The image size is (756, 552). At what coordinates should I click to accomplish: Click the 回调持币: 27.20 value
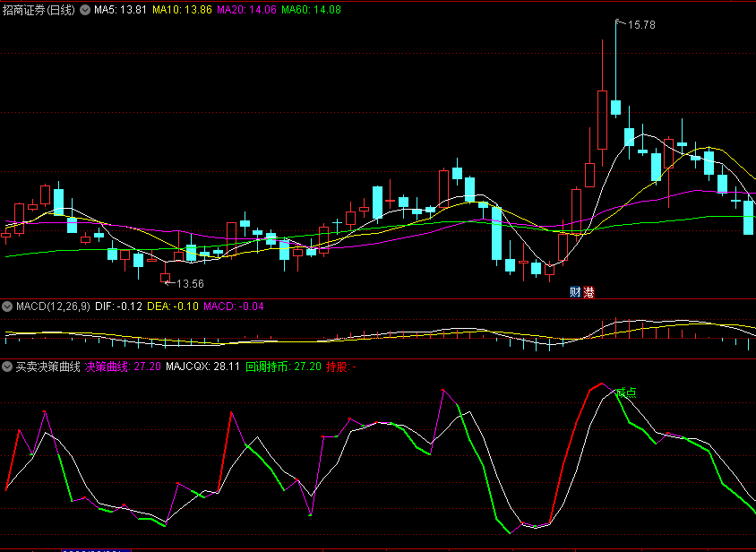(283, 367)
